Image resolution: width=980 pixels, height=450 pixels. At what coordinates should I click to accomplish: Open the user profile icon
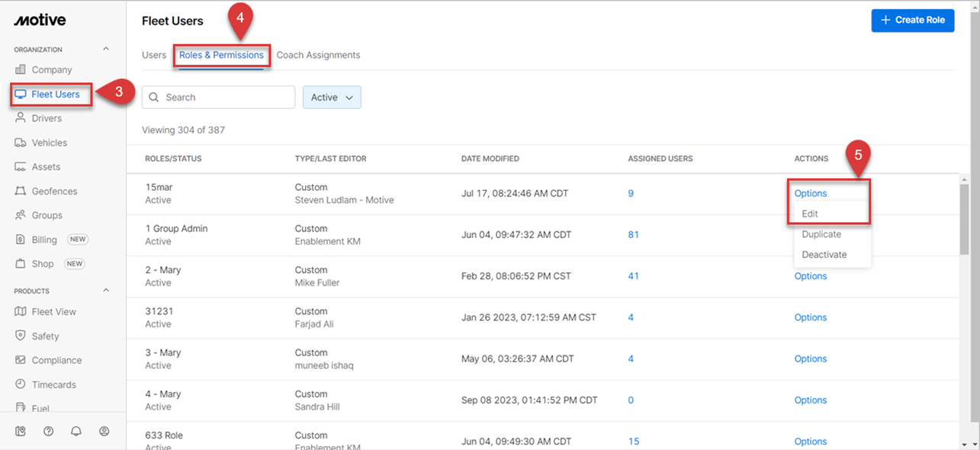(x=104, y=431)
